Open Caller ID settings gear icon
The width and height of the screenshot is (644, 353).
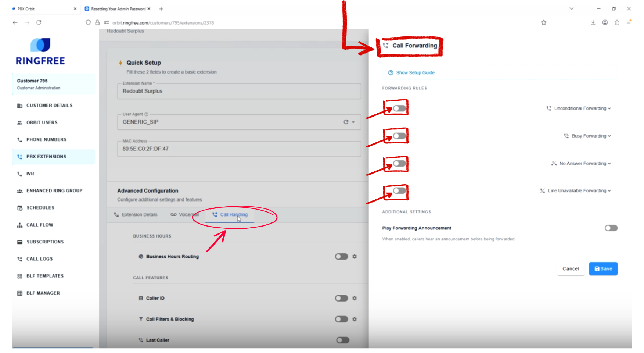coord(354,298)
